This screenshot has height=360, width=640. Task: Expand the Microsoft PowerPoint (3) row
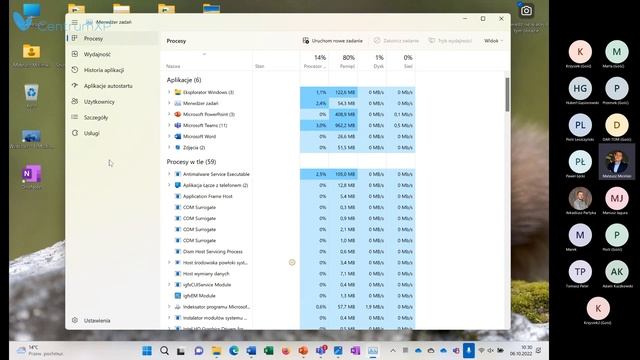[x=169, y=114]
